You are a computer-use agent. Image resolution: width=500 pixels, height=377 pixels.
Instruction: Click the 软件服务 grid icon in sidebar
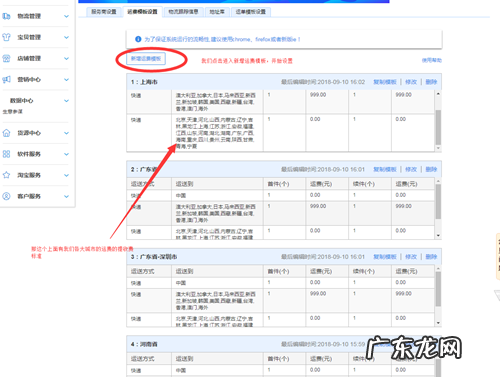pos(6,154)
